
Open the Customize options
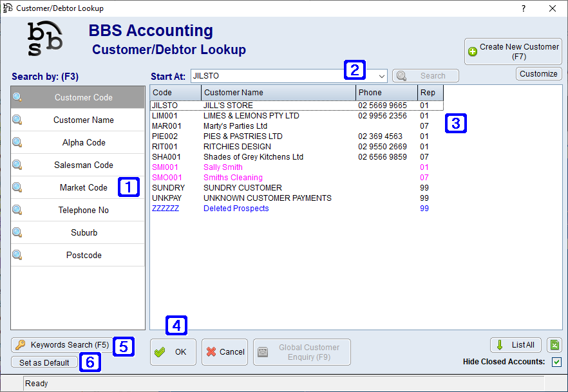coord(538,73)
